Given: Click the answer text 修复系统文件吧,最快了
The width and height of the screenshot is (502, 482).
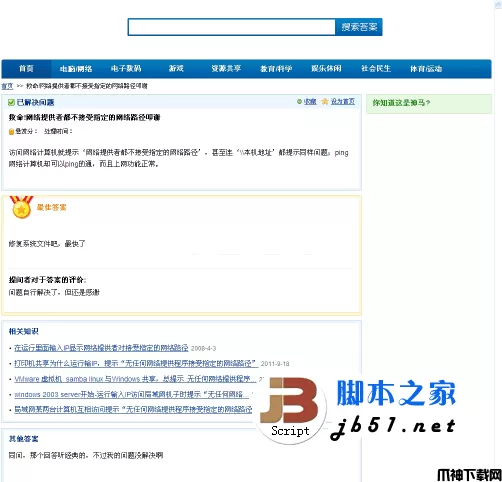Looking at the screenshot, I should (x=47, y=244).
